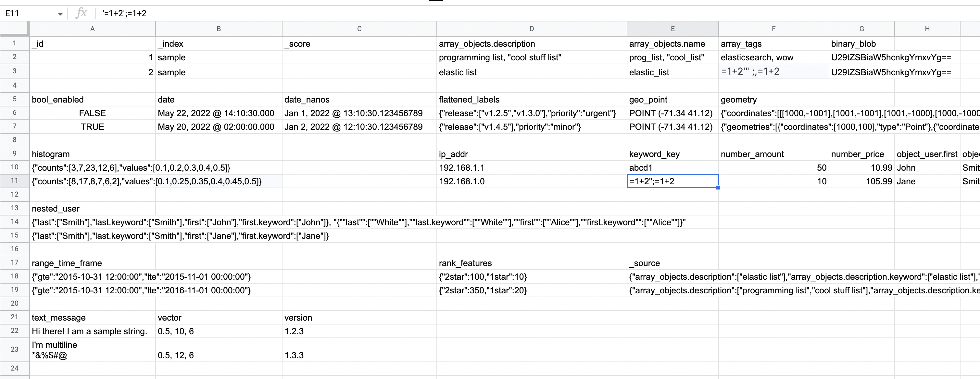Select the 0.5, 10, 6 vector cell
The width and height of the screenshot is (980, 379).
tap(219, 331)
